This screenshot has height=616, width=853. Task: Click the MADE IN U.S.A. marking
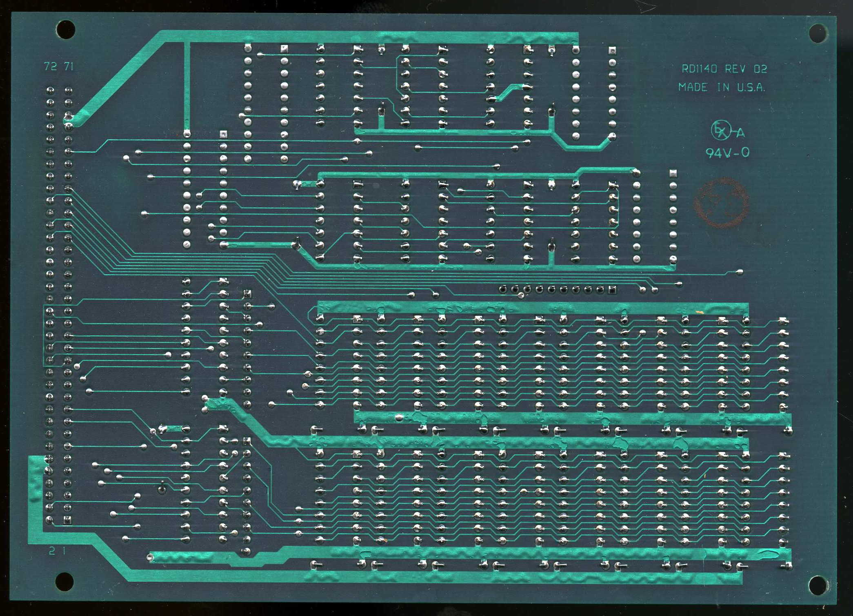[x=721, y=87]
